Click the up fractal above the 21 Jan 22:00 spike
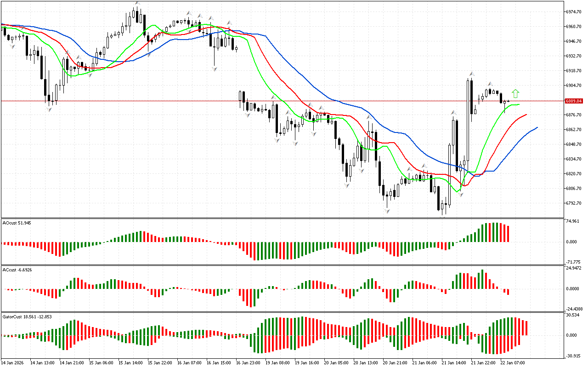Viewport: 588px width, 368px height. pyautogui.click(x=471, y=74)
